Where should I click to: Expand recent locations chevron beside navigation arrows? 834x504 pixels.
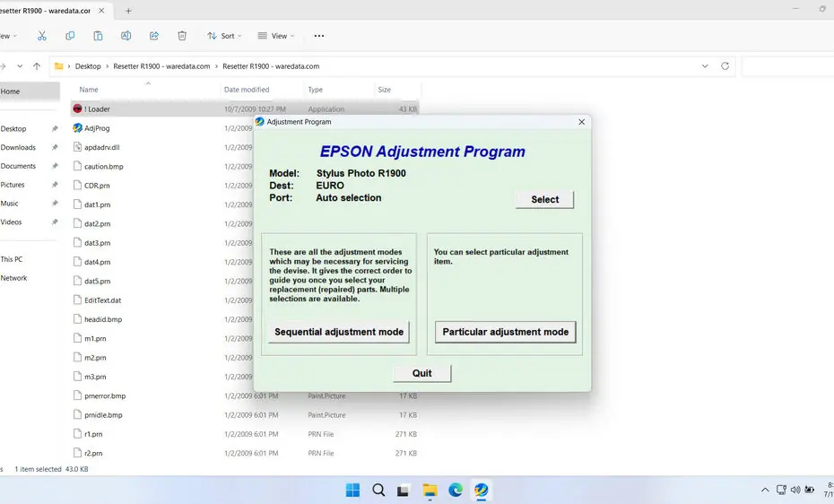[20, 66]
